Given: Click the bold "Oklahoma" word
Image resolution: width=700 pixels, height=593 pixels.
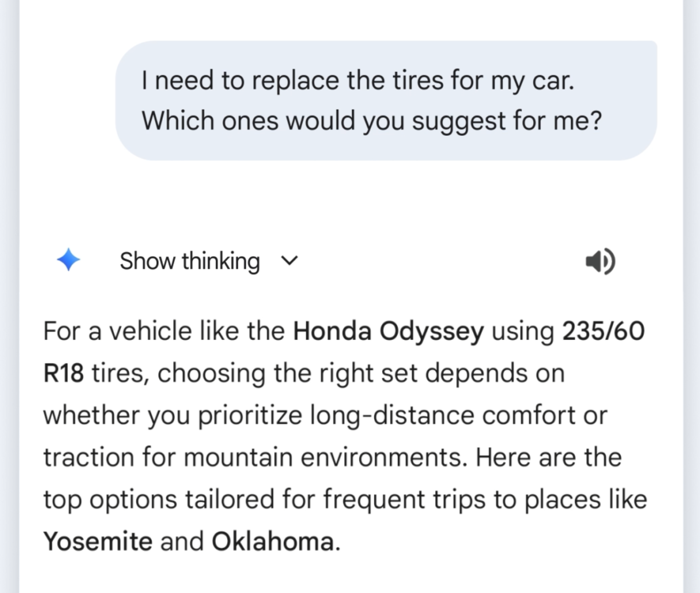Looking at the screenshot, I should point(273,541).
